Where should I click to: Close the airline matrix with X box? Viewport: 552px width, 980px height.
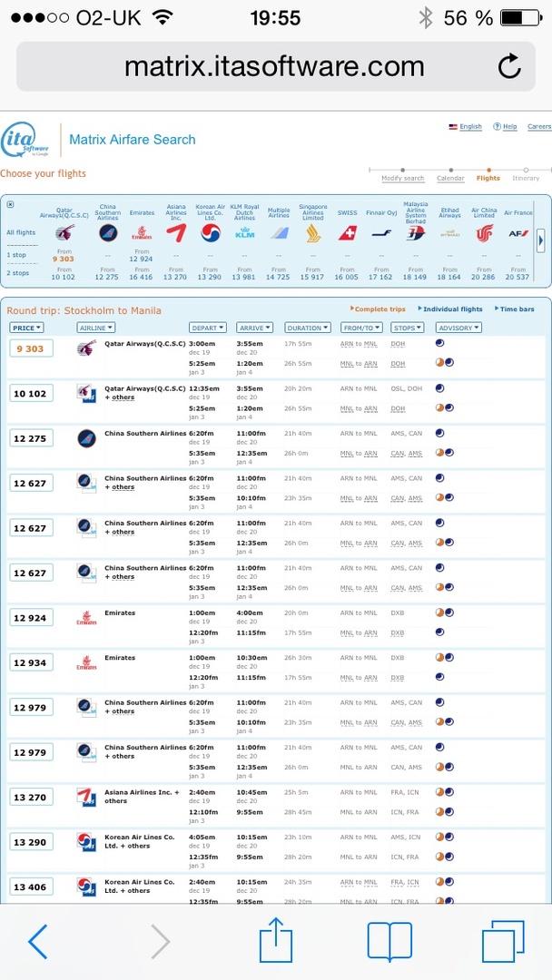(10, 204)
